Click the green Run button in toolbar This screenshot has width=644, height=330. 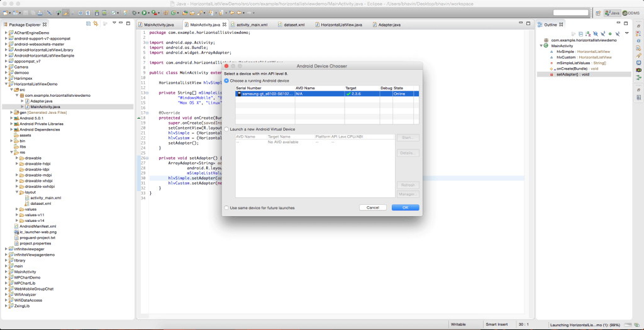144,13
